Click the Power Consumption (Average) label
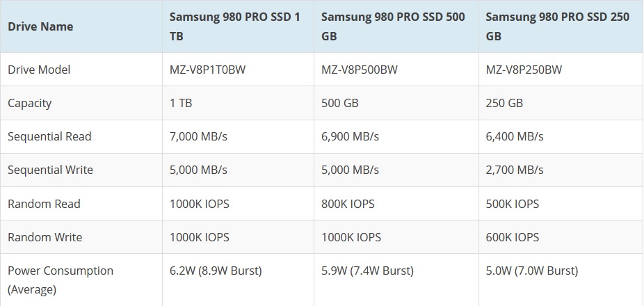Viewport: 644px width, 306px height. [x=61, y=279]
